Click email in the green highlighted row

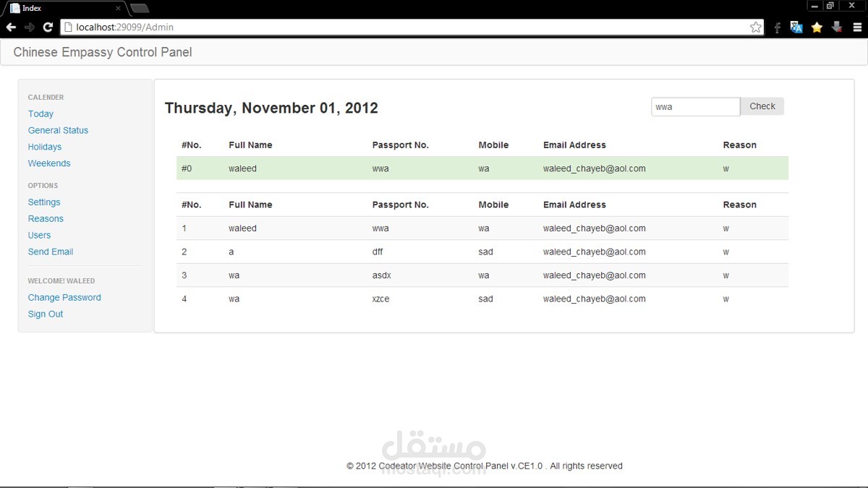(595, 168)
